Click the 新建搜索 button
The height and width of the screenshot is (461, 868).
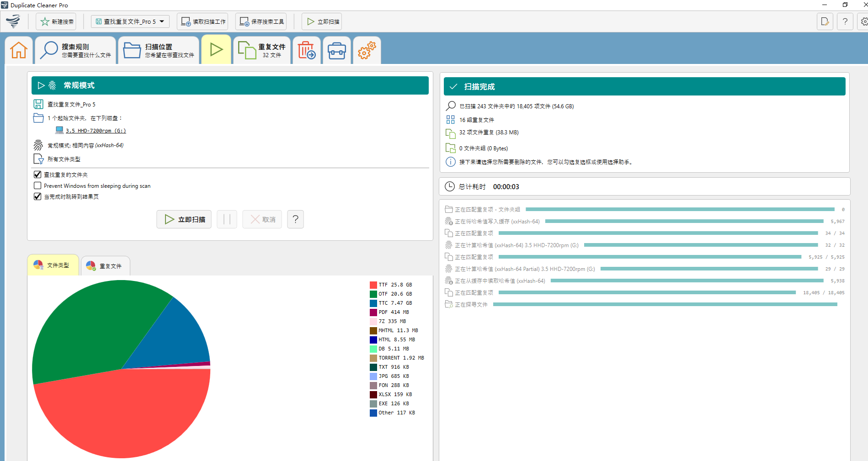point(56,21)
